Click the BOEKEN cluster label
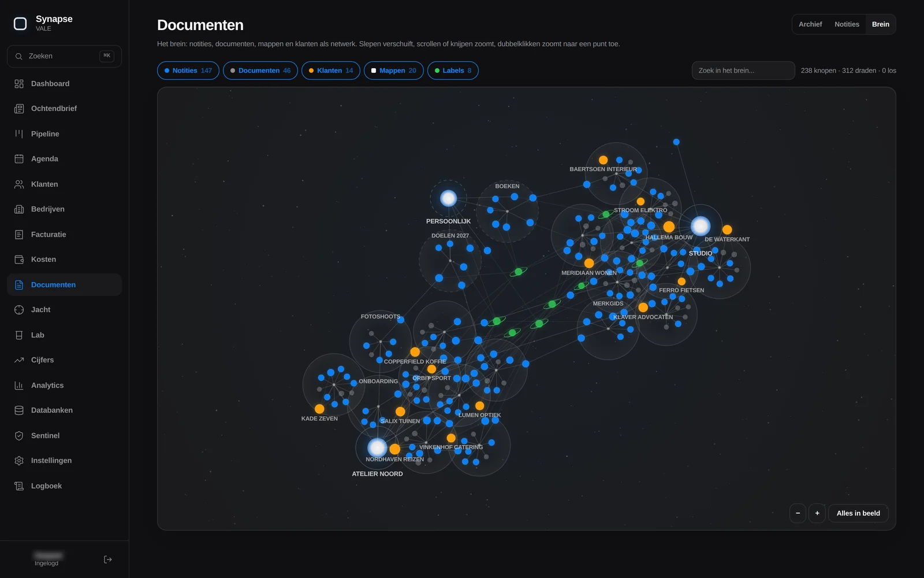The width and height of the screenshot is (924, 578). pos(507,186)
